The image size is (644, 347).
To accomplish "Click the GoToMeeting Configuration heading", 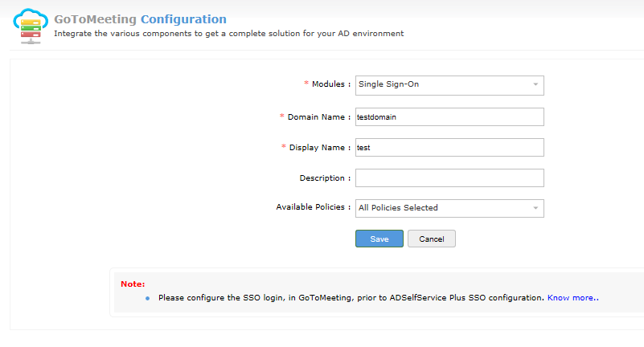I will tap(140, 18).
